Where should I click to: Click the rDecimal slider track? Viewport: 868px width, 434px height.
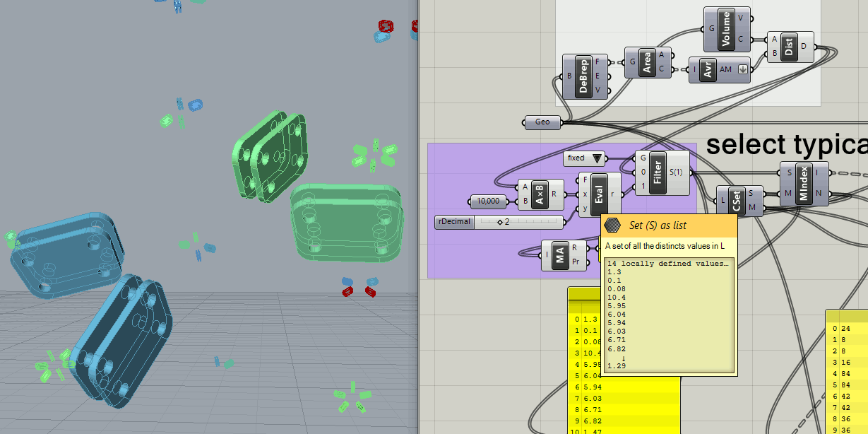tap(519, 222)
